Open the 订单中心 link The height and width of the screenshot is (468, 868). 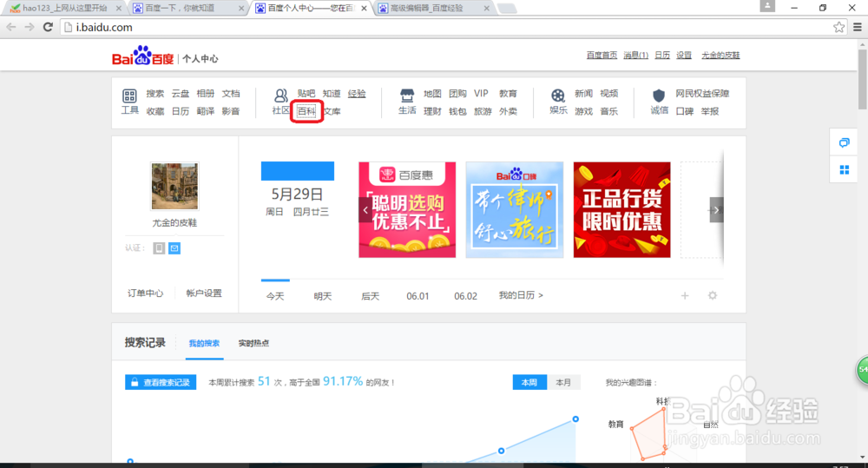(x=145, y=293)
